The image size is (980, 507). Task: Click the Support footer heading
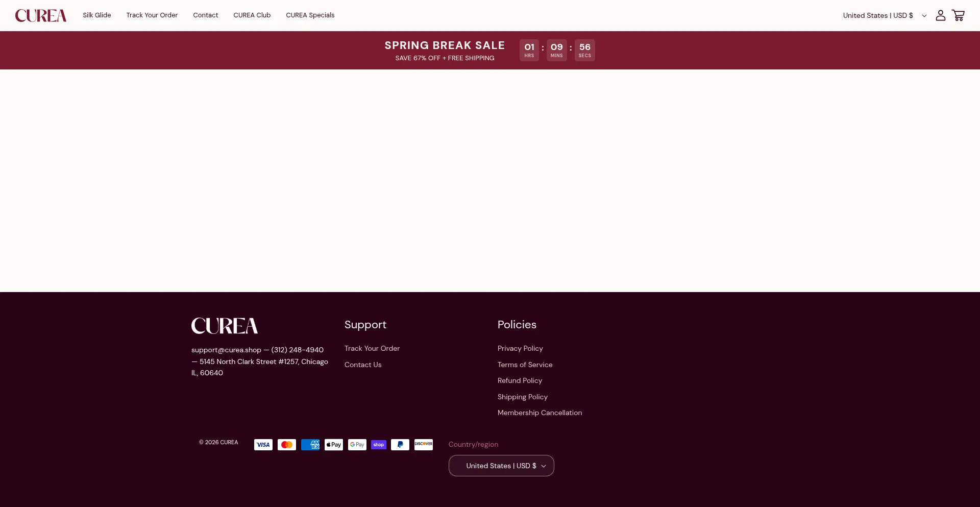[365, 325]
